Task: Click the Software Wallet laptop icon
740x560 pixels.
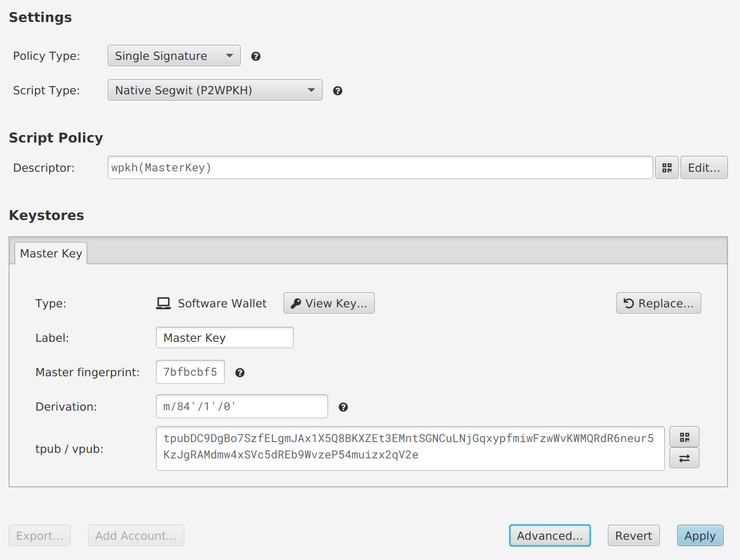Action: (163, 303)
